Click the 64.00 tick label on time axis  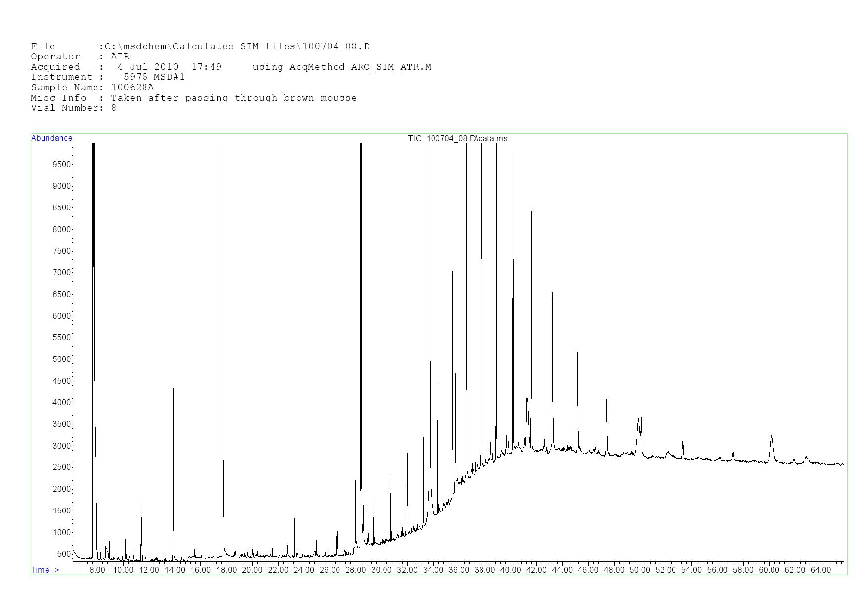tap(820, 570)
